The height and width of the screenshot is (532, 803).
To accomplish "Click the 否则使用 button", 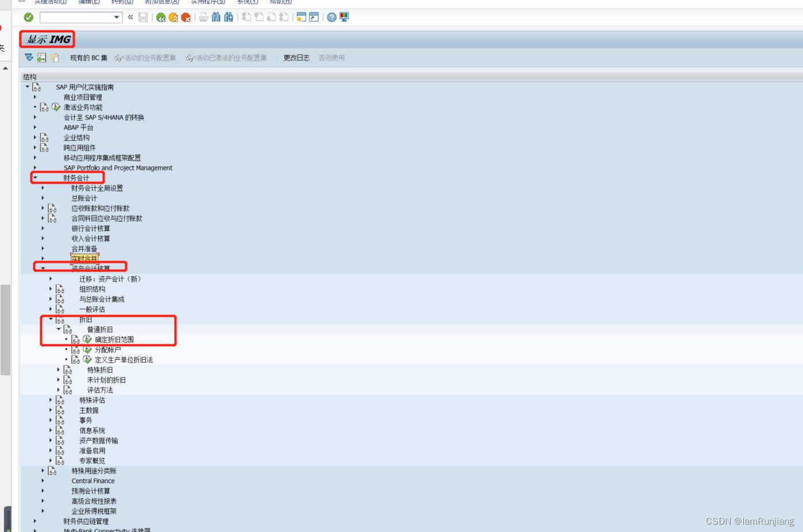I will tap(331, 58).
